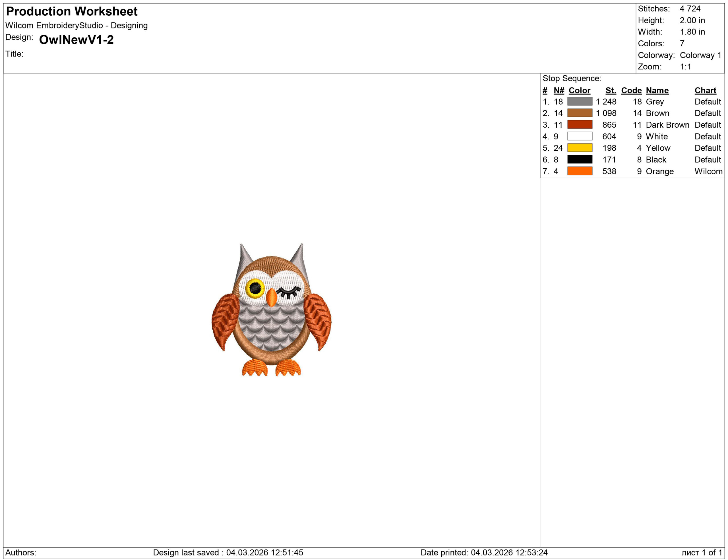Click the Chart column header
The height and width of the screenshot is (560, 728).
click(706, 90)
